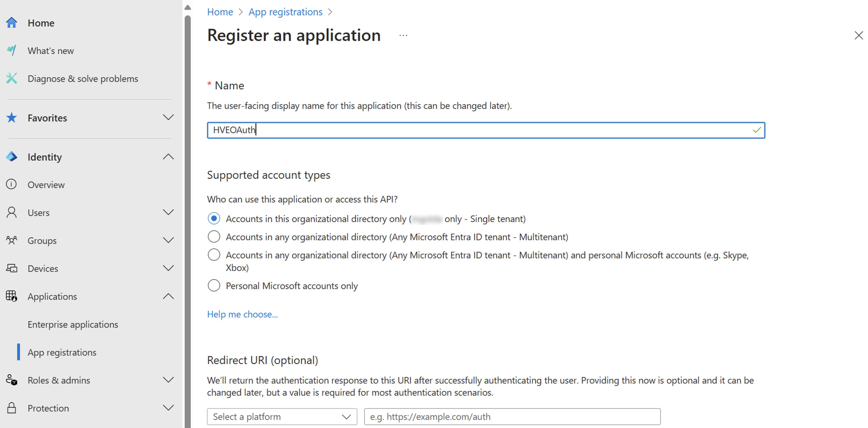Click the Name input field containing HVEOAuth
The width and height of the screenshot is (868, 428).
pyautogui.click(x=486, y=130)
